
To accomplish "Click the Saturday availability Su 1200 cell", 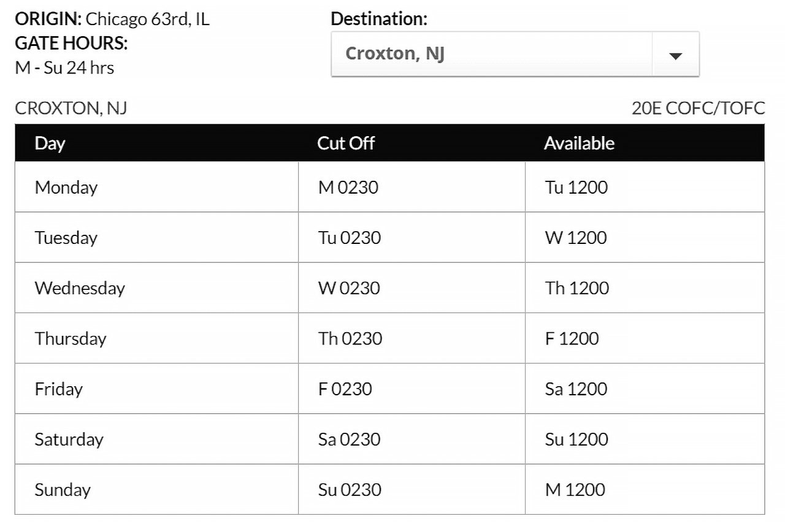I will tap(575, 439).
